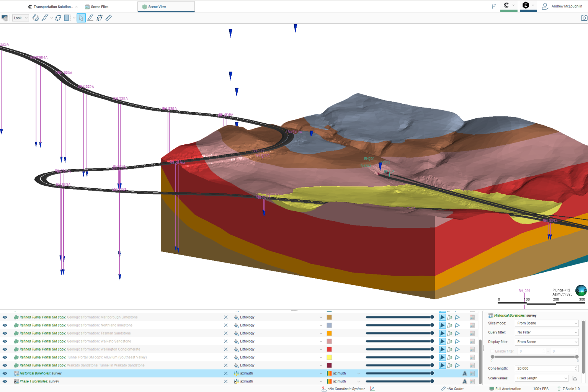
Task: Select the arrow Select tool in the toolbar
Action: tap(81, 18)
